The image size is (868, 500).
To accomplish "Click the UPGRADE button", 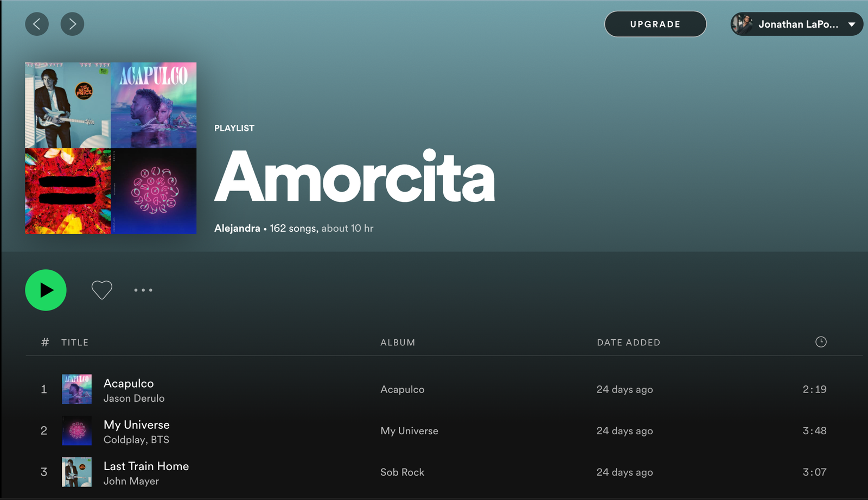I will pos(655,24).
